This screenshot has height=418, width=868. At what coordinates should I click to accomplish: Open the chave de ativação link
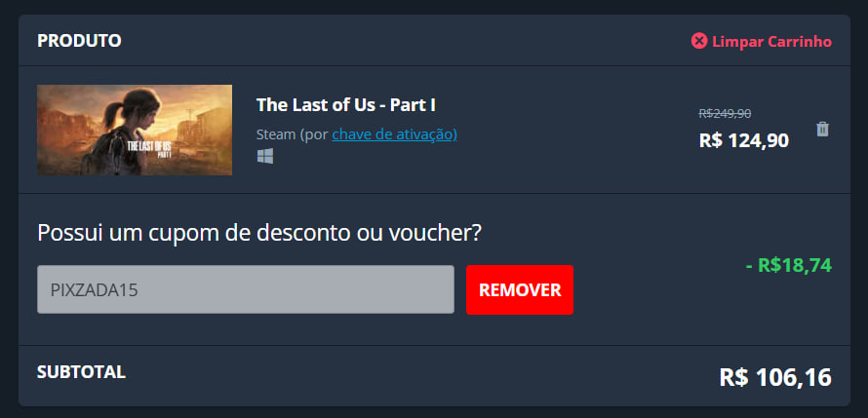(395, 134)
